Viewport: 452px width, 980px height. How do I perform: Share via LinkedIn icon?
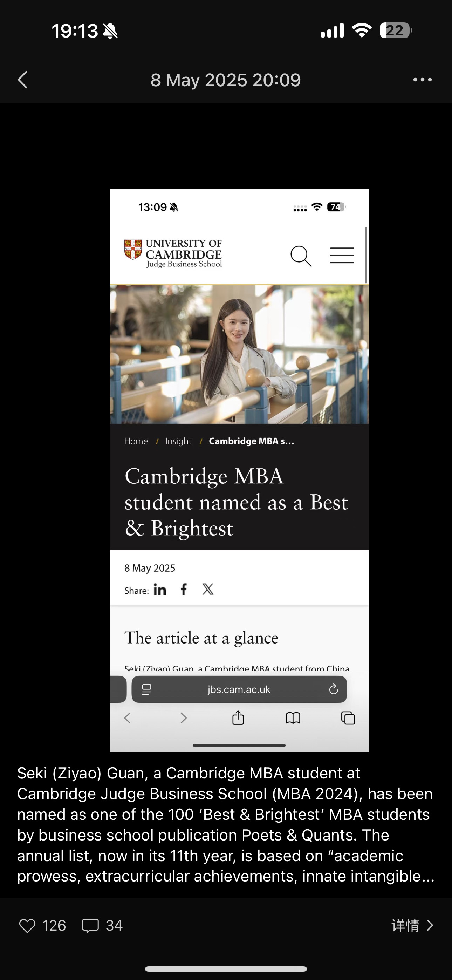click(x=160, y=589)
